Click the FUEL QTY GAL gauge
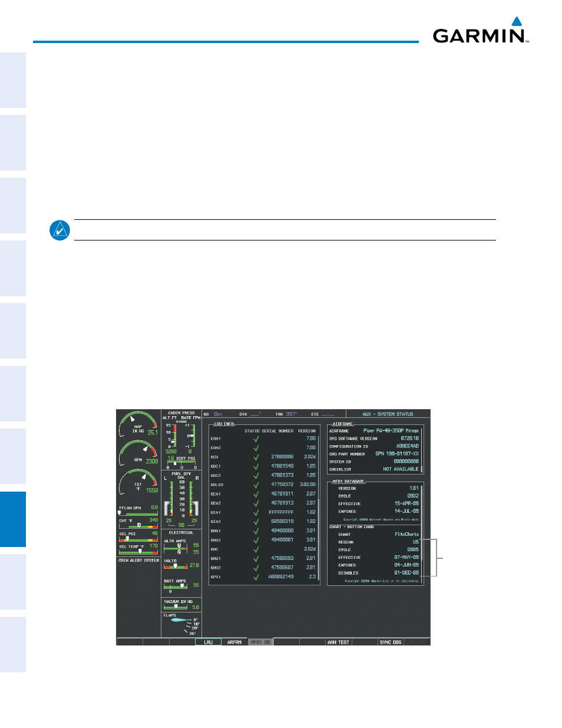The image size is (562, 728). click(x=181, y=499)
